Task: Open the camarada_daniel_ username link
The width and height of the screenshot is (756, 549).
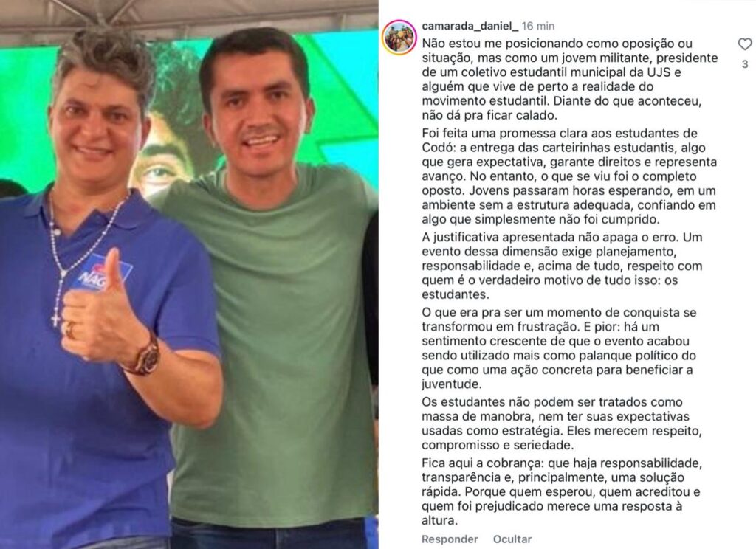Action: tap(470, 26)
